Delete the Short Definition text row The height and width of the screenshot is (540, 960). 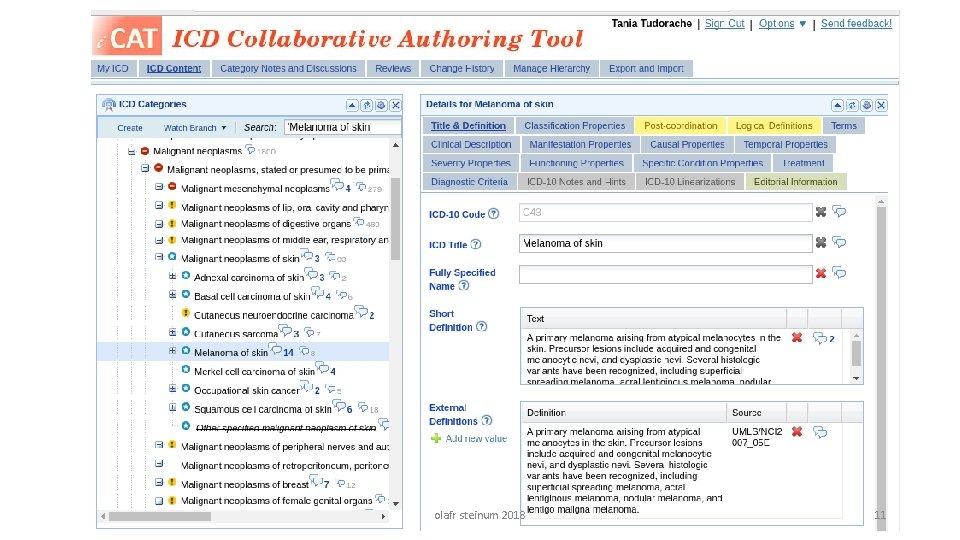click(x=797, y=337)
